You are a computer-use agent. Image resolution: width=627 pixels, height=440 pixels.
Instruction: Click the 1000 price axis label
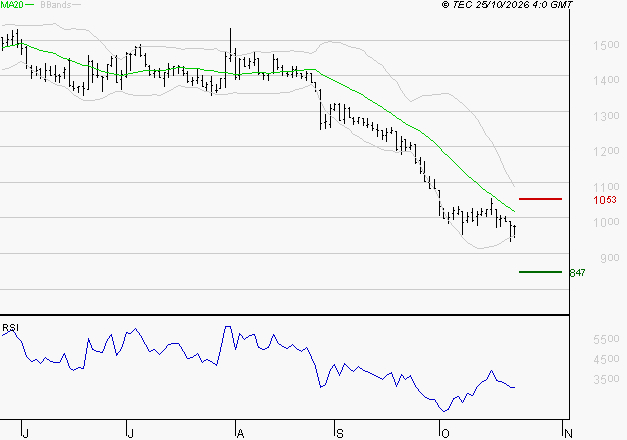607,222
